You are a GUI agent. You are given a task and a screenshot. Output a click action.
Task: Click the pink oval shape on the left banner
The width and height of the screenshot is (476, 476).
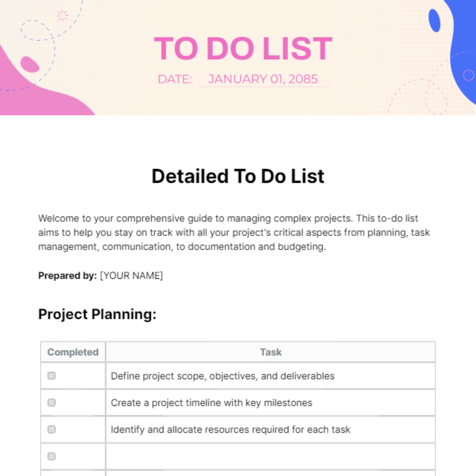[30, 64]
